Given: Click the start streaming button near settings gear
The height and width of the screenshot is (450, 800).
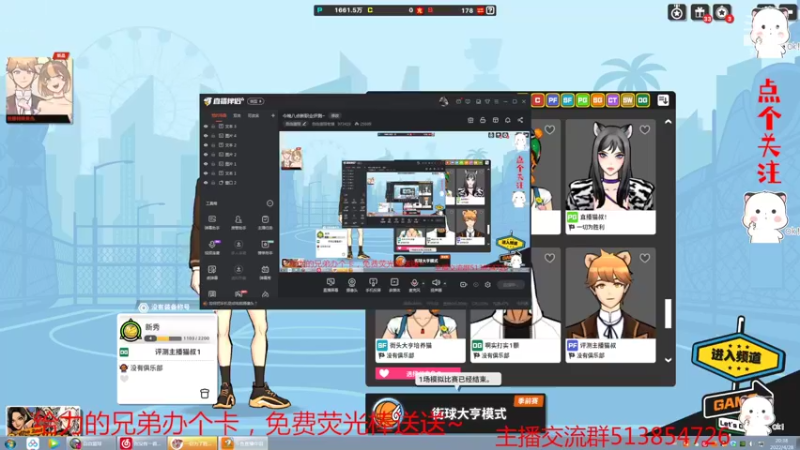Looking at the screenshot, I should (x=510, y=285).
